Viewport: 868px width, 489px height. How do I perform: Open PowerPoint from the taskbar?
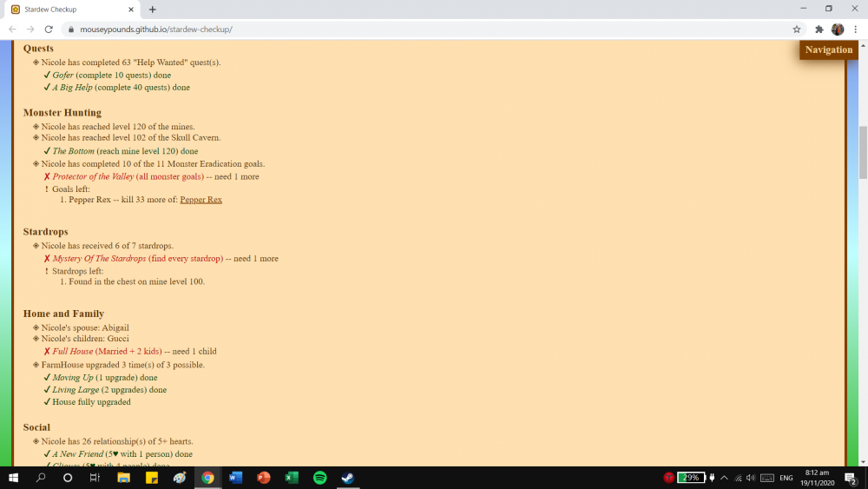pos(264,478)
